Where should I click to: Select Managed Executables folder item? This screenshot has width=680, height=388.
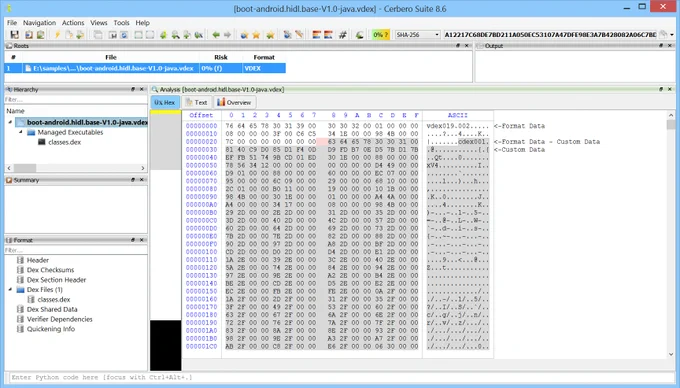70,132
